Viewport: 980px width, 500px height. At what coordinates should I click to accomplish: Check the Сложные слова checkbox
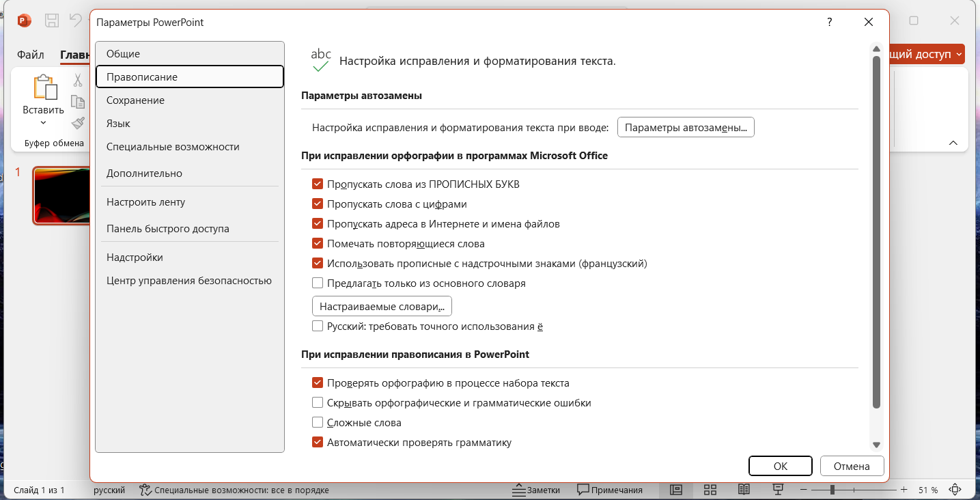click(318, 423)
